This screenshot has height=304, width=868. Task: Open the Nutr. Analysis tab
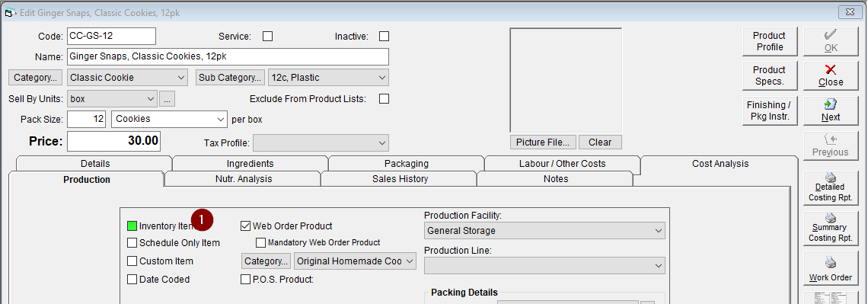coord(244,179)
